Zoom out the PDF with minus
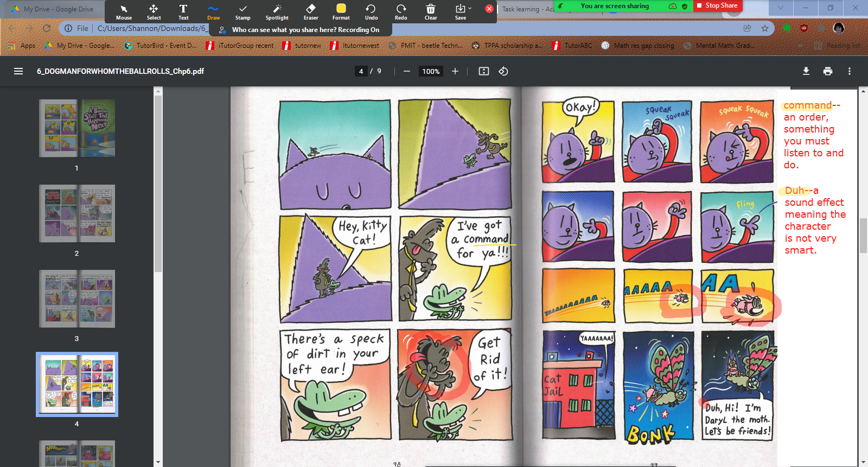The width and height of the screenshot is (868, 467). 406,71
